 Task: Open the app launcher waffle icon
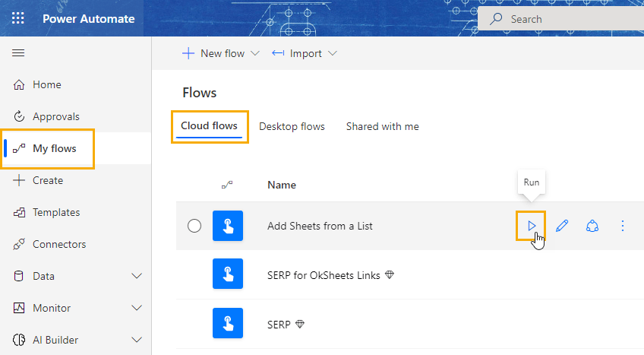pos(17,18)
